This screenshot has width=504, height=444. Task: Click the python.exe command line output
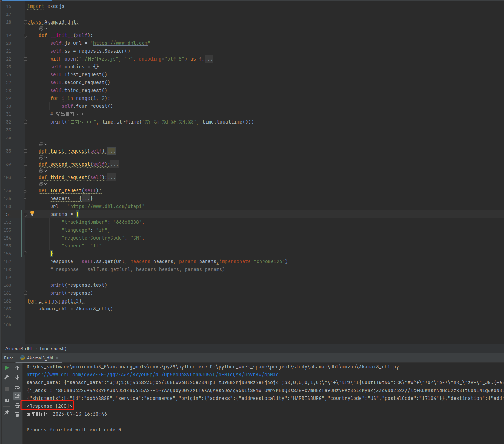tap(213, 367)
